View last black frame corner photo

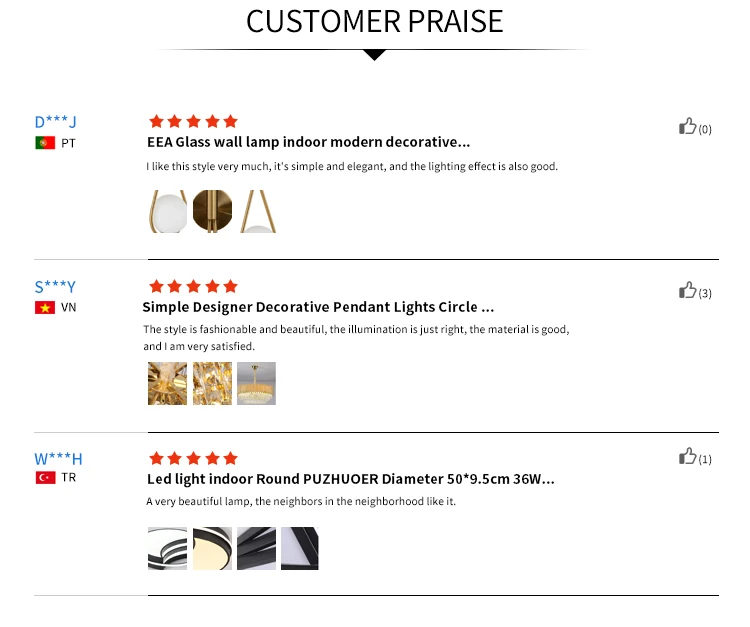tap(299, 549)
